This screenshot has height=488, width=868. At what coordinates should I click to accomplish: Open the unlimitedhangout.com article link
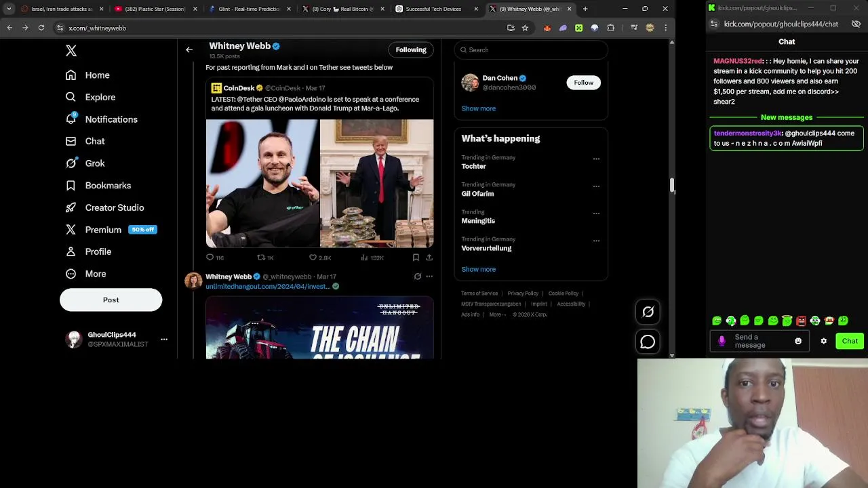click(268, 287)
